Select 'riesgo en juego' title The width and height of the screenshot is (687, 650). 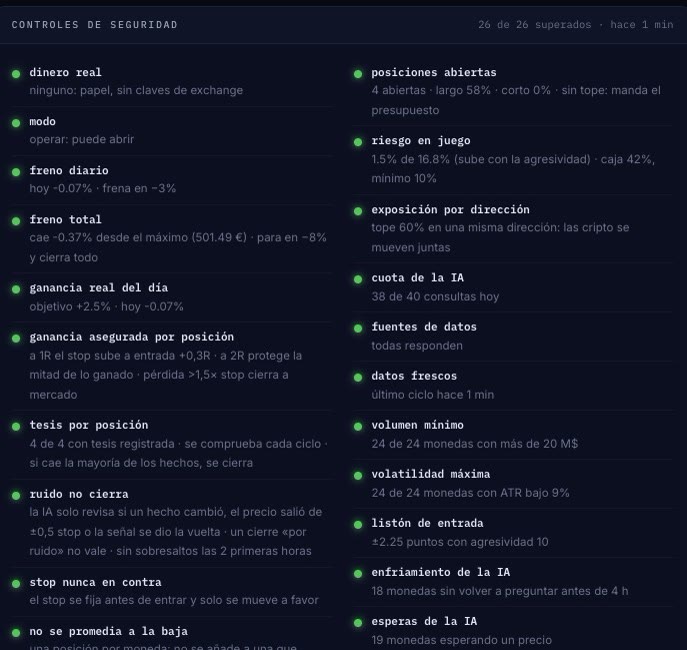pyautogui.click(x=421, y=141)
